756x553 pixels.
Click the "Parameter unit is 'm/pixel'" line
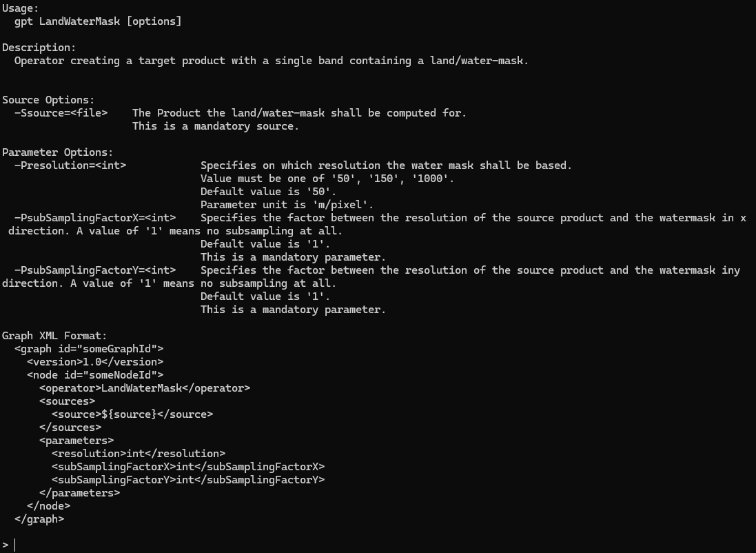click(287, 205)
